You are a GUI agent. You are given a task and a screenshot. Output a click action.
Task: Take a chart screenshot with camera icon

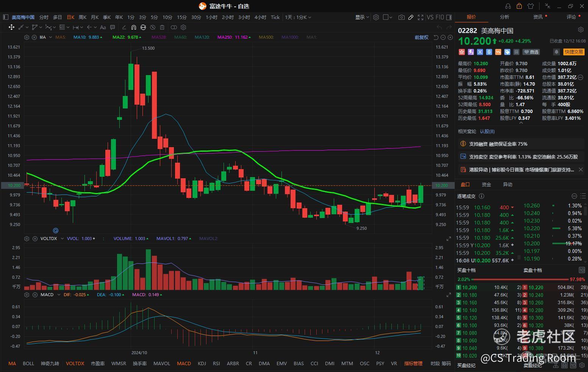(x=401, y=17)
